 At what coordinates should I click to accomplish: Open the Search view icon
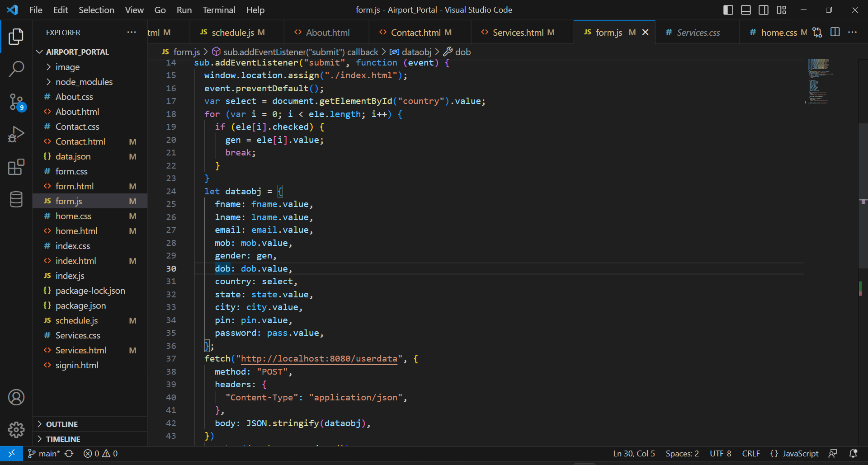click(x=16, y=69)
